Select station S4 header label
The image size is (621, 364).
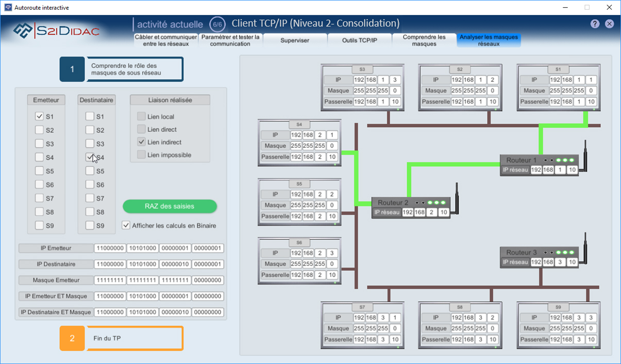(x=299, y=125)
